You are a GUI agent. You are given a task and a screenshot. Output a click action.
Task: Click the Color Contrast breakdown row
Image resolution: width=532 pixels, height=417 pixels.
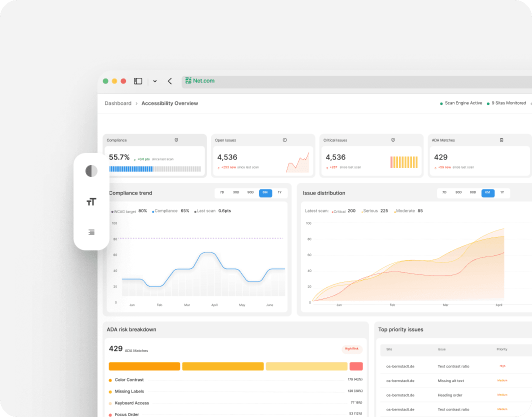(x=235, y=379)
